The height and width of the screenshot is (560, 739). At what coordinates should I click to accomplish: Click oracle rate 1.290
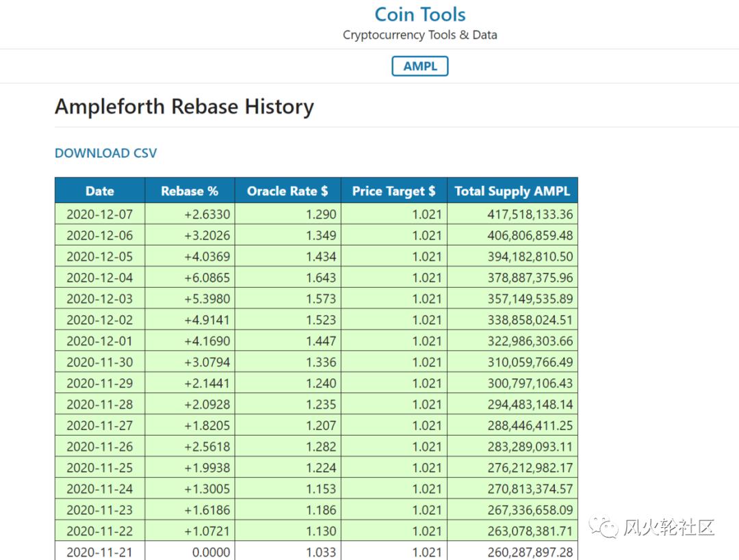click(x=321, y=214)
